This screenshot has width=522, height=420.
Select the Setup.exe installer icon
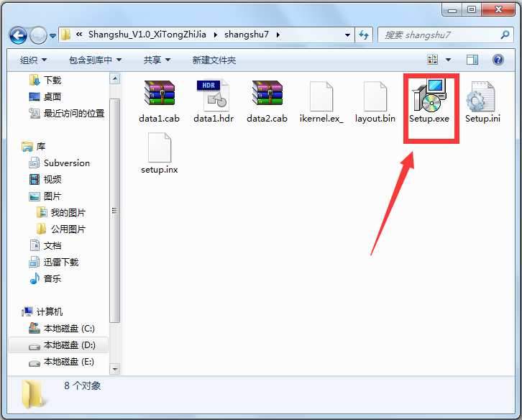429,95
